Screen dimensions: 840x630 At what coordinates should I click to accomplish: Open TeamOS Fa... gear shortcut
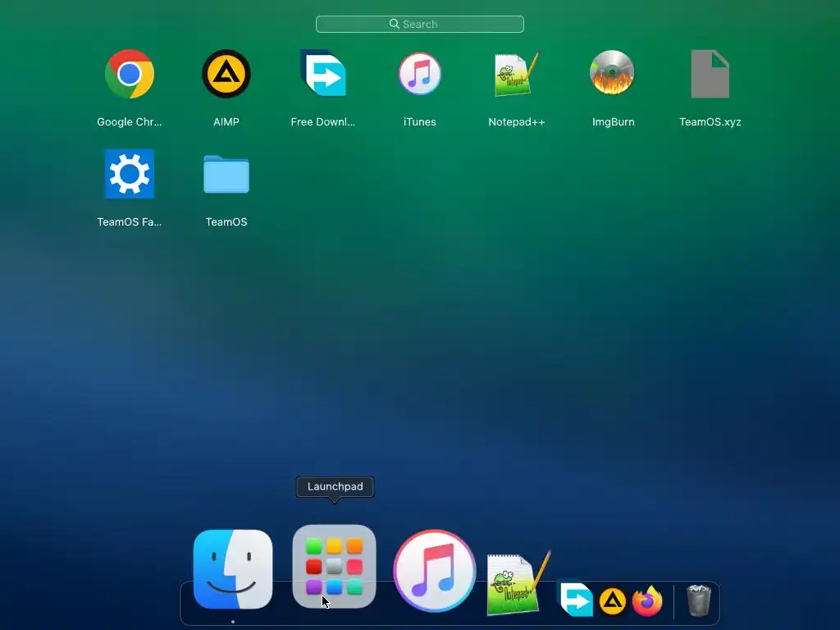tap(129, 174)
